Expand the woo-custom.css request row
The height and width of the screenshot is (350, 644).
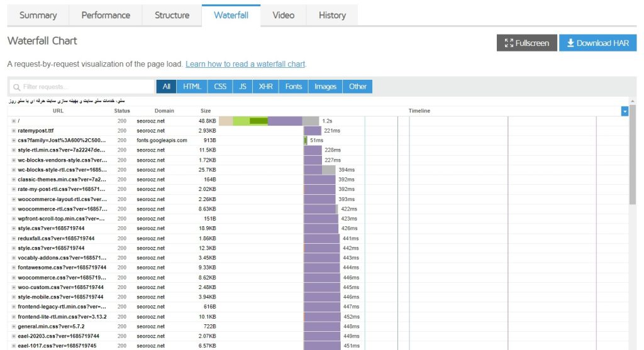click(x=14, y=287)
